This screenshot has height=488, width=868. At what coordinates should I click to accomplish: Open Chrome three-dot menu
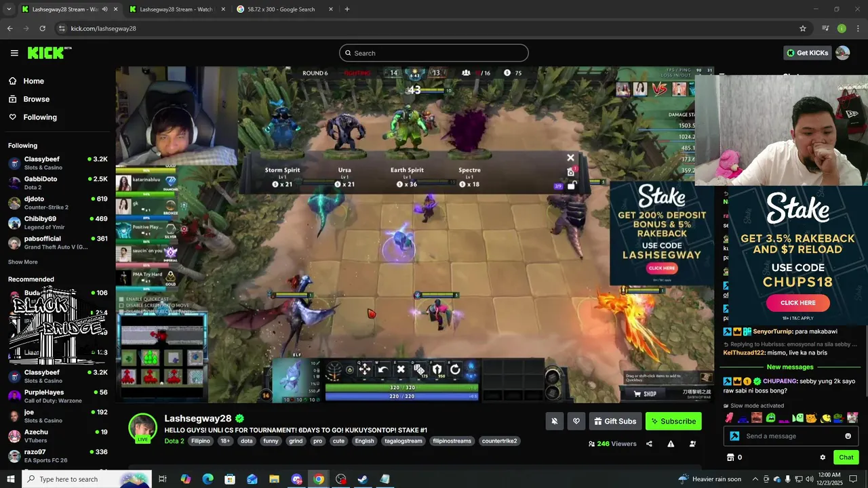coord(856,28)
